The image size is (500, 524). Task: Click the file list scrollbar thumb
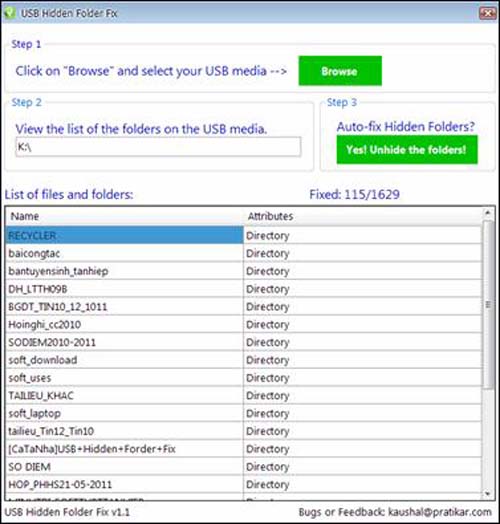point(488,304)
